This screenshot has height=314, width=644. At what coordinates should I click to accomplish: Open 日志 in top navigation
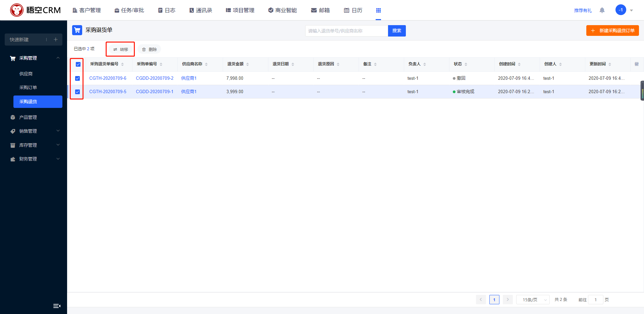167,10
